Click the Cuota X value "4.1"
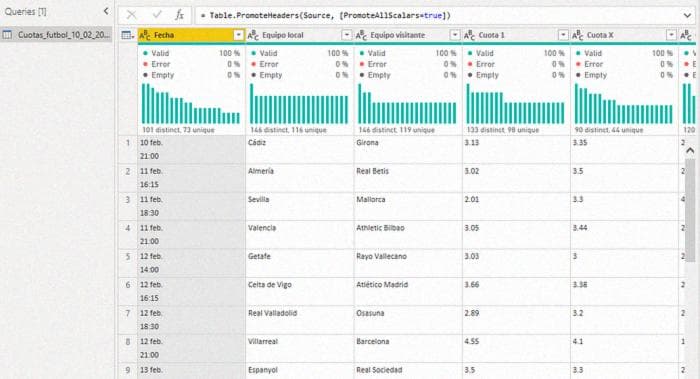This screenshot has width=700, height=379. (x=624, y=348)
